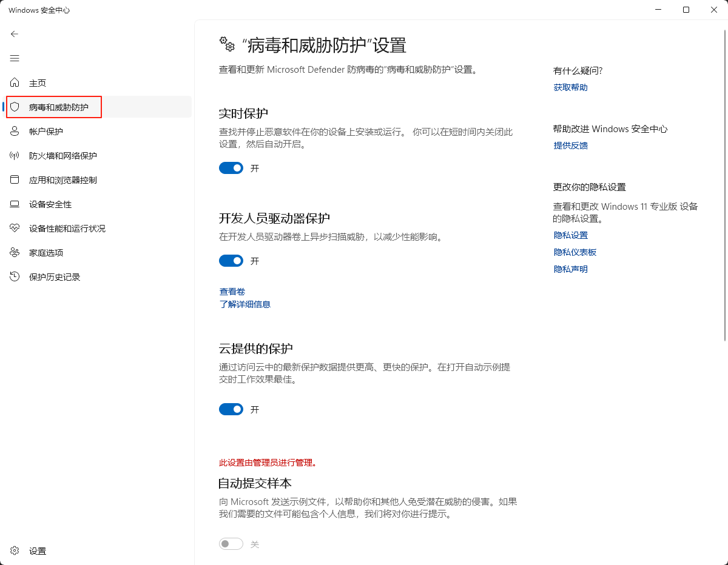The width and height of the screenshot is (728, 565).
Task: Click the 实时保护 heading
Action: coord(243,113)
